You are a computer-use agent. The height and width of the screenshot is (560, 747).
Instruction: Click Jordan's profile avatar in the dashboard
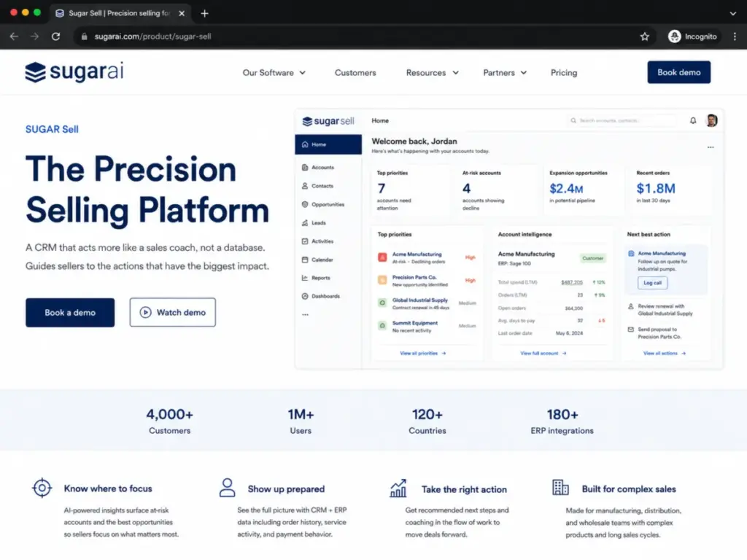[x=711, y=120]
